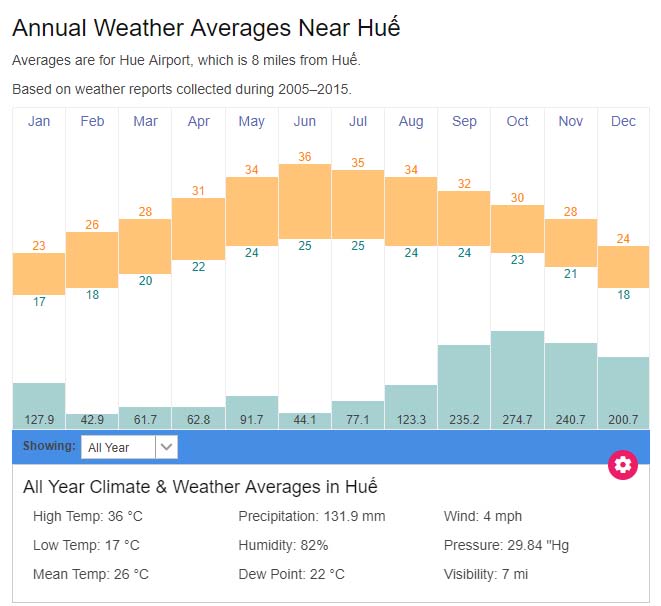Viewport: 661px width, 606px height.
Task: Open the May month link
Action: (x=252, y=121)
